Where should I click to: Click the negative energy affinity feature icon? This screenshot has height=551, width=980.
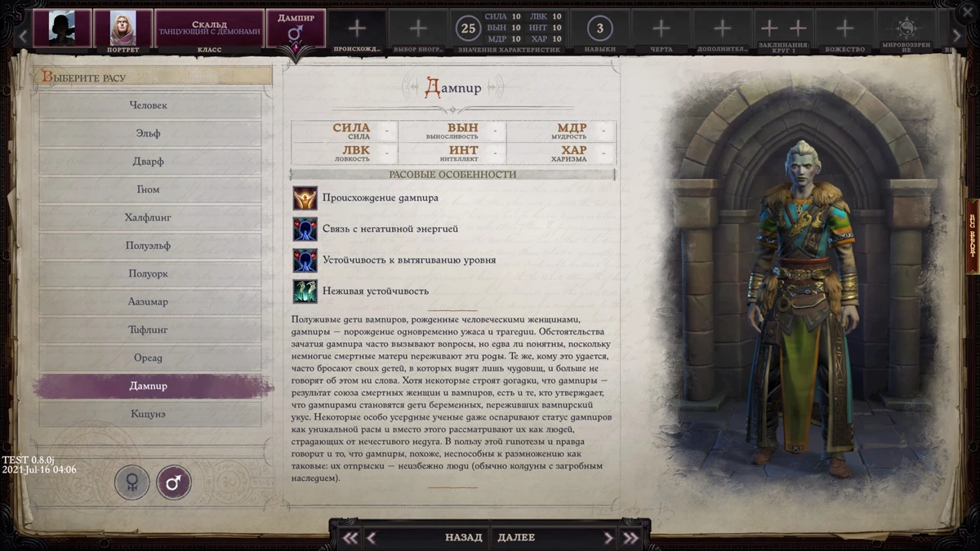(x=304, y=229)
